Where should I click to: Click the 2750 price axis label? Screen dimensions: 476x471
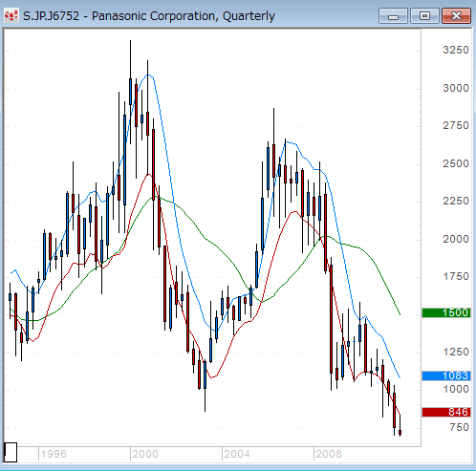[x=456, y=125]
